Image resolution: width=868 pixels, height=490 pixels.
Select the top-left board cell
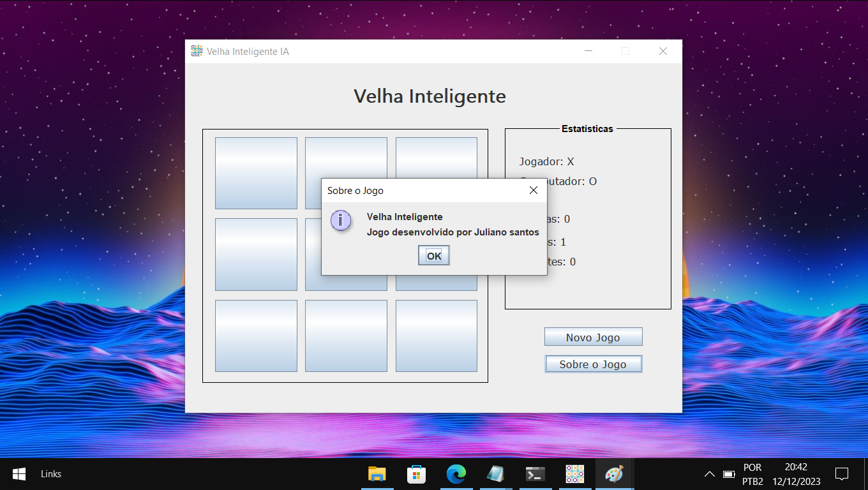(256, 173)
